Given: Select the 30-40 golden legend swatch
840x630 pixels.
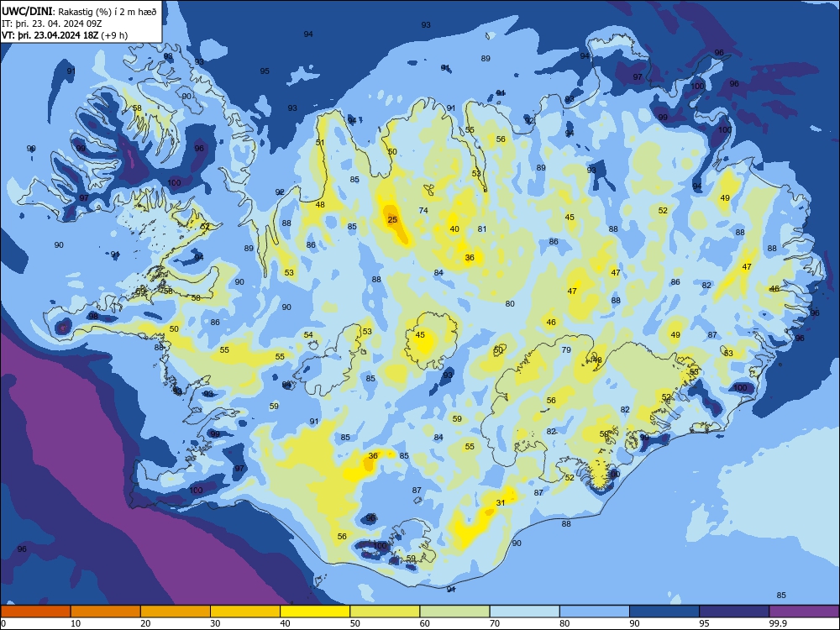Looking at the screenshot, I should tap(245, 612).
